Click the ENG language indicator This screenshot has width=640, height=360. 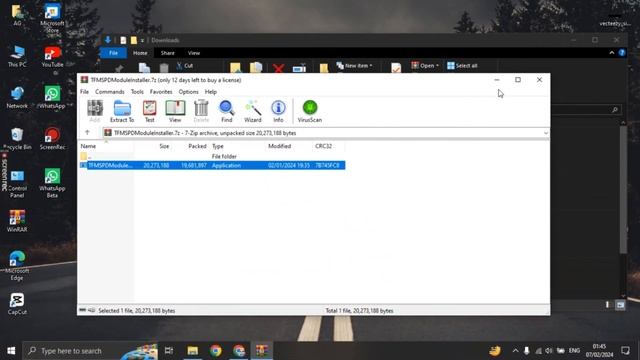tap(574, 351)
